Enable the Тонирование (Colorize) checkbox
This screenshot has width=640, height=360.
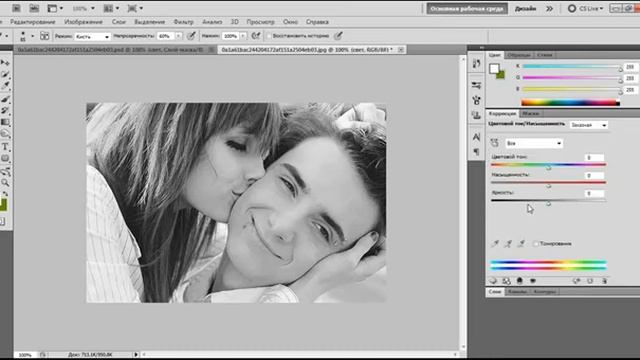point(536,244)
